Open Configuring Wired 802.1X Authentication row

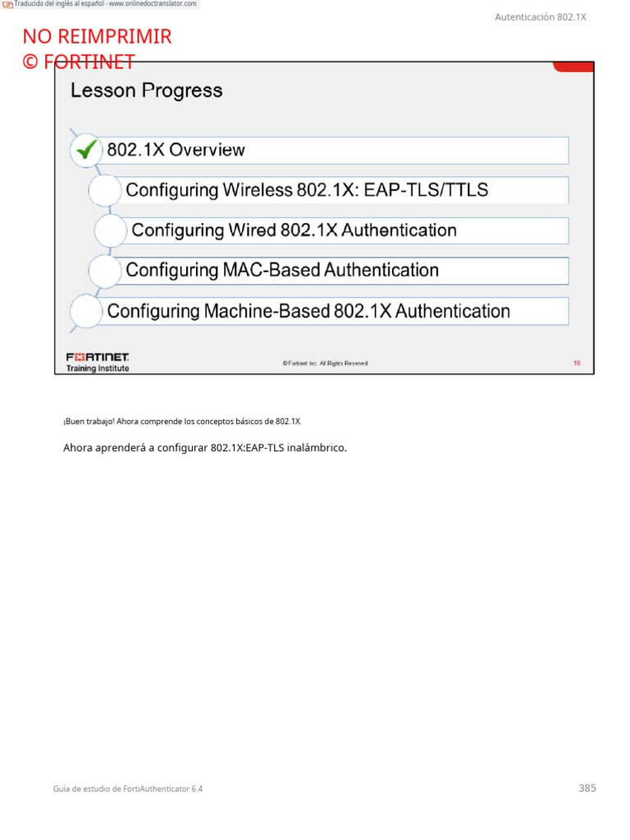[345, 231]
